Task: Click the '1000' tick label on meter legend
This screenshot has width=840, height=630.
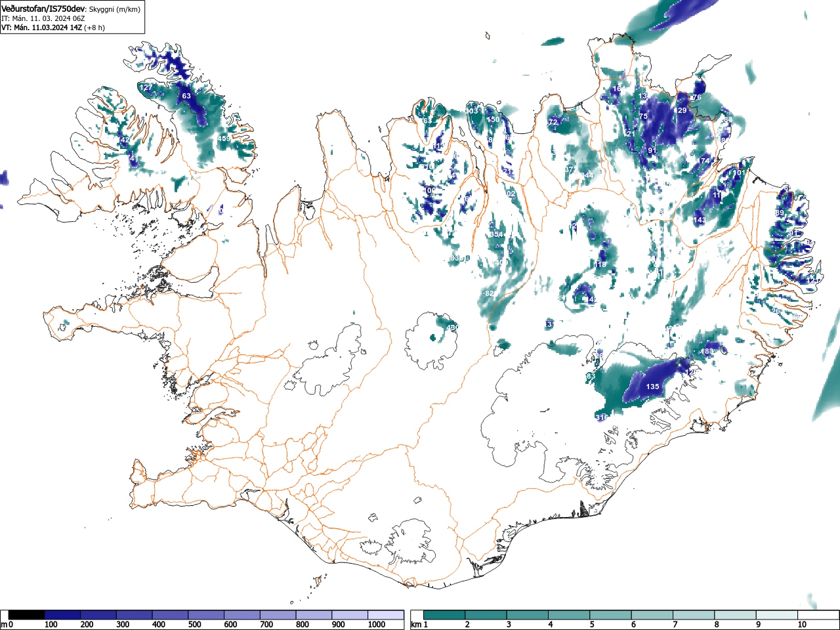Action: (377, 625)
